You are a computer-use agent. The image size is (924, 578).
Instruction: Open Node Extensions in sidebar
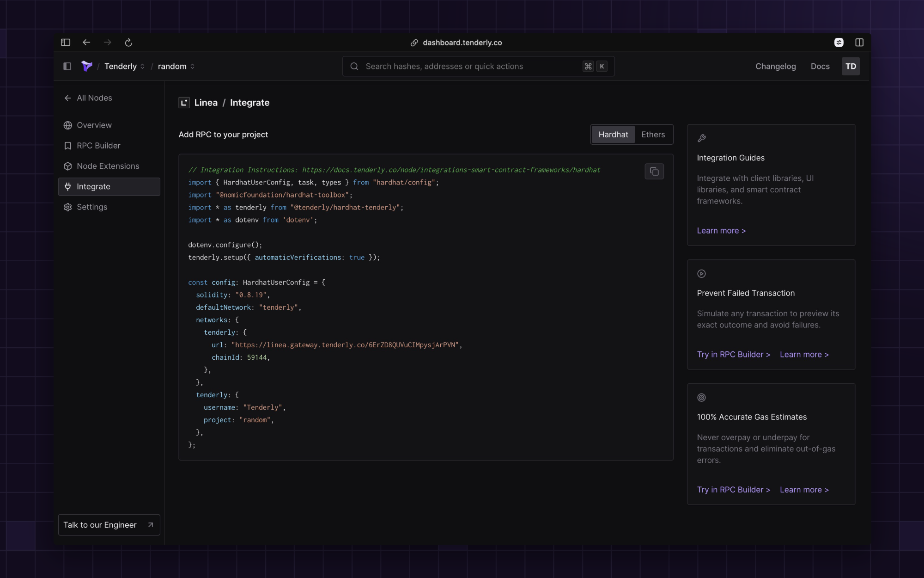[108, 166]
